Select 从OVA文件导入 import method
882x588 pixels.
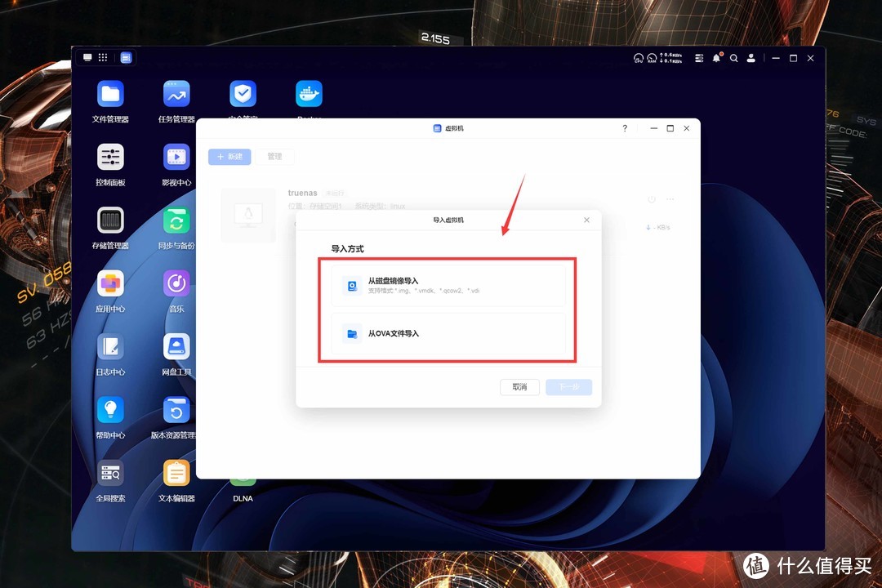coord(447,333)
